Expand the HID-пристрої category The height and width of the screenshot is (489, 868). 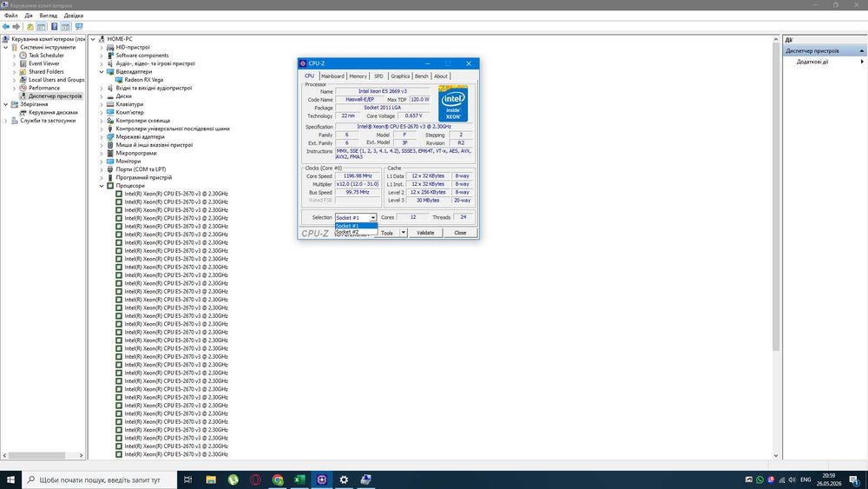(x=102, y=48)
